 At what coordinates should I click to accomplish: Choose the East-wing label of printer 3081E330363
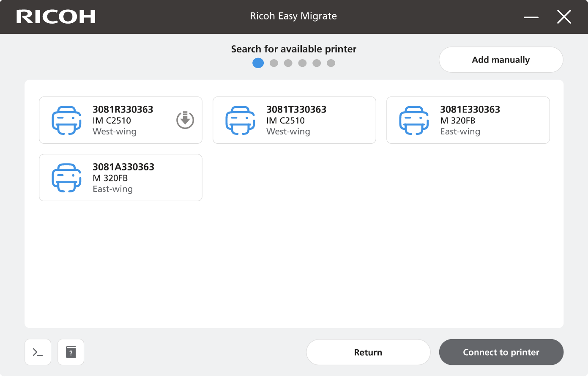(x=460, y=131)
